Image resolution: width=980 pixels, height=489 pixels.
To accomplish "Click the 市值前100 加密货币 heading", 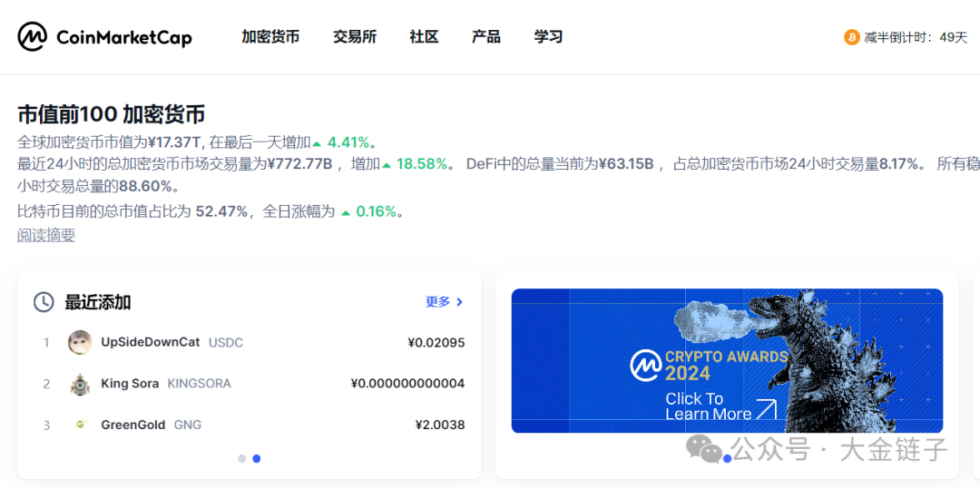I will 112,114.
